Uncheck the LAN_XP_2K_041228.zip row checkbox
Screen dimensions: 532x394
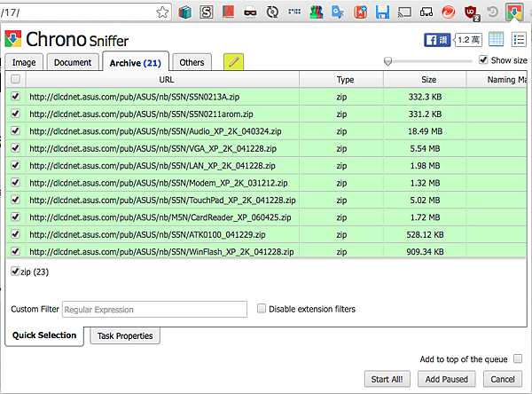click(x=15, y=165)
